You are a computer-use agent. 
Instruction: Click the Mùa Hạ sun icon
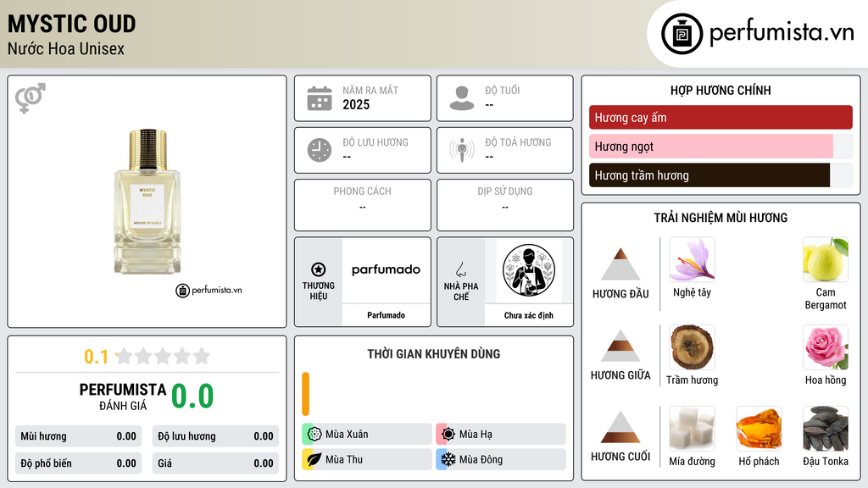tap(448, 435)
